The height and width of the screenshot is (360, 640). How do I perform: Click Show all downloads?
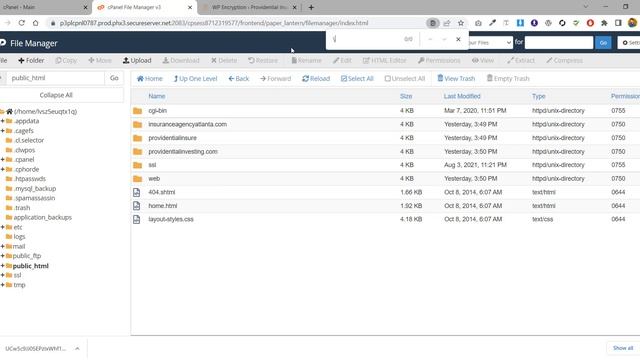[623, 348]
